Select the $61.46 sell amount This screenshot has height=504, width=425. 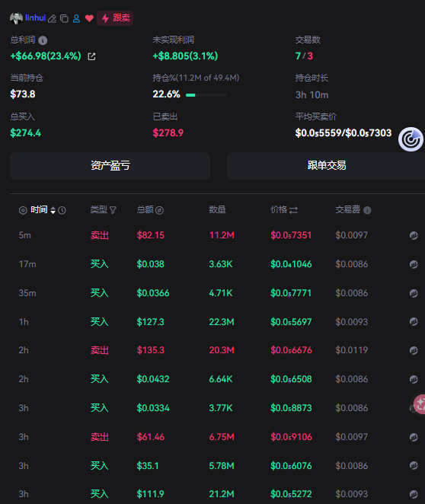tap(151, 437)
